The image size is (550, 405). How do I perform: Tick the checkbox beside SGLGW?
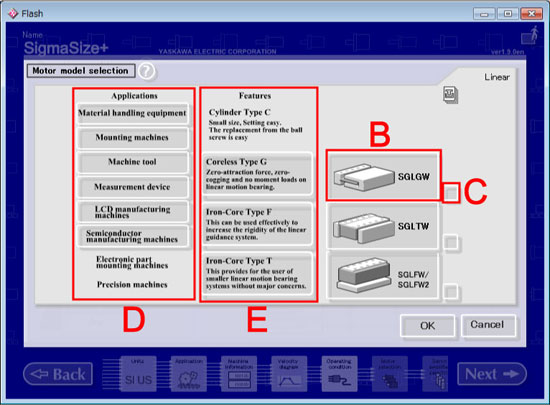451,193
